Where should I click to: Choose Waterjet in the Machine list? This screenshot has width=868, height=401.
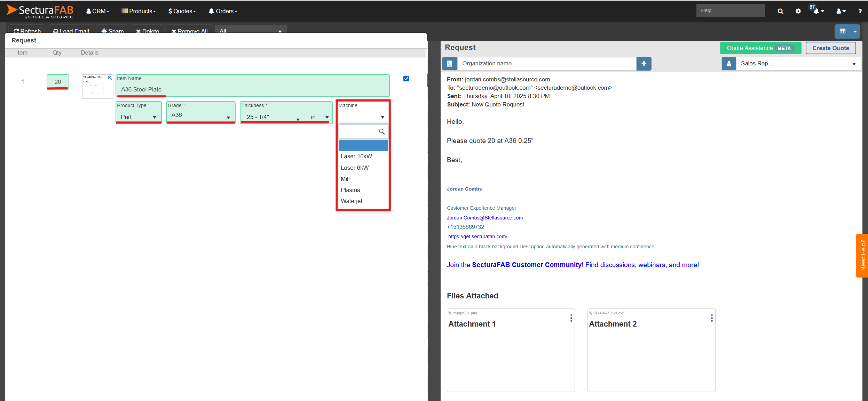coord(352,201)
